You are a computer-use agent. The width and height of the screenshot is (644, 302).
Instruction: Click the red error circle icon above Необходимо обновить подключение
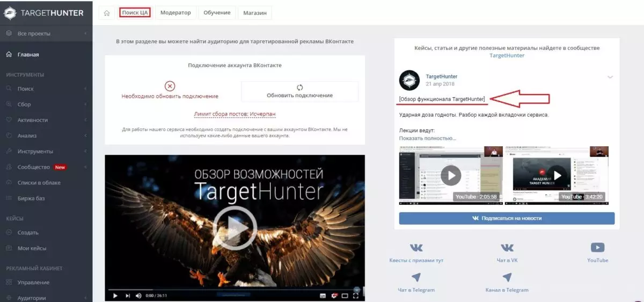[170, 86]
